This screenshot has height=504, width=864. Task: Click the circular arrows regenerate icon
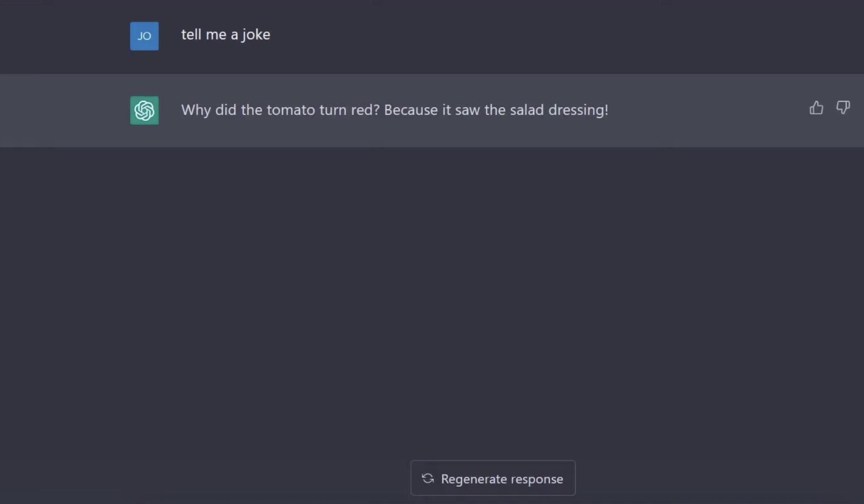click(428, 478)
